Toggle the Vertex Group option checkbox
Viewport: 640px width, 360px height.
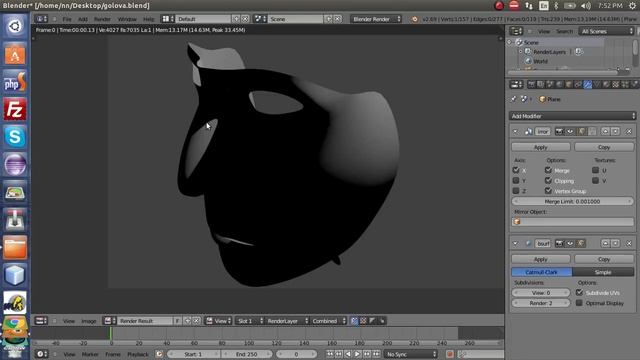click(x=548, y=191)
